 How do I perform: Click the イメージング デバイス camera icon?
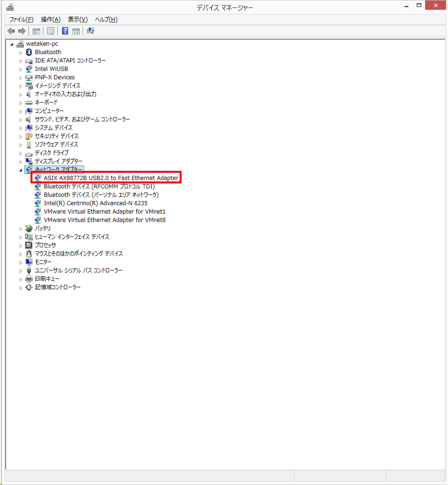tap(29, 86)
